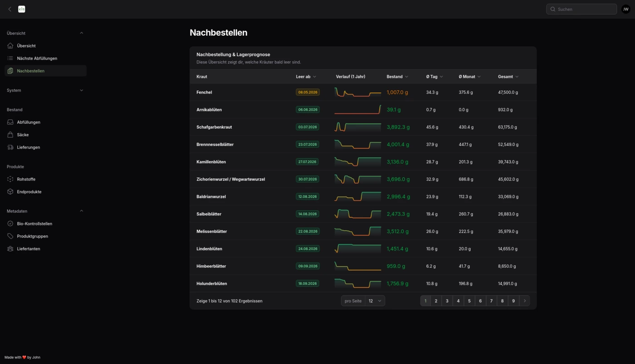Click the back arrow in top bar
The width and height of the screenshot is (635, 364).
(x=10, y=9)
